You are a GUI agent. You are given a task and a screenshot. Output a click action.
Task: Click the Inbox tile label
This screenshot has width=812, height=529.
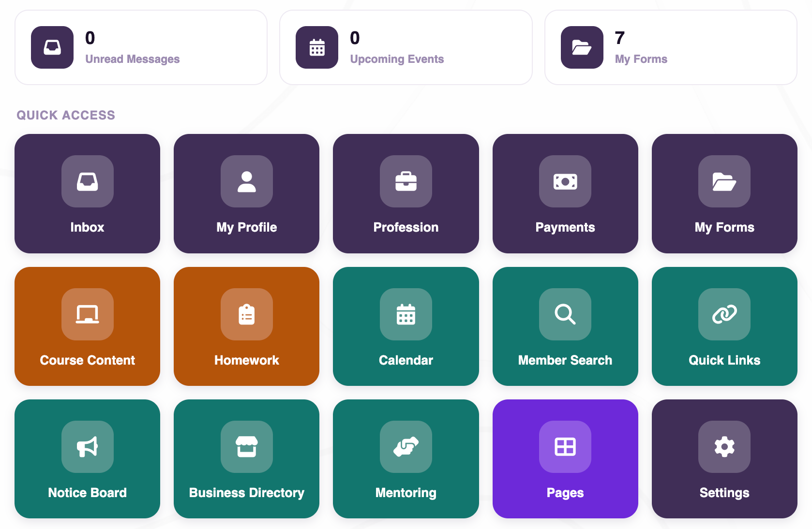(88, 227)
